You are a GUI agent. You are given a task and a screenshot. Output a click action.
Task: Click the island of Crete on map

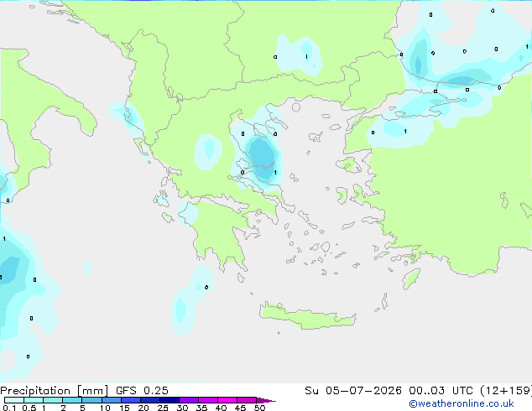click(307, 316)
